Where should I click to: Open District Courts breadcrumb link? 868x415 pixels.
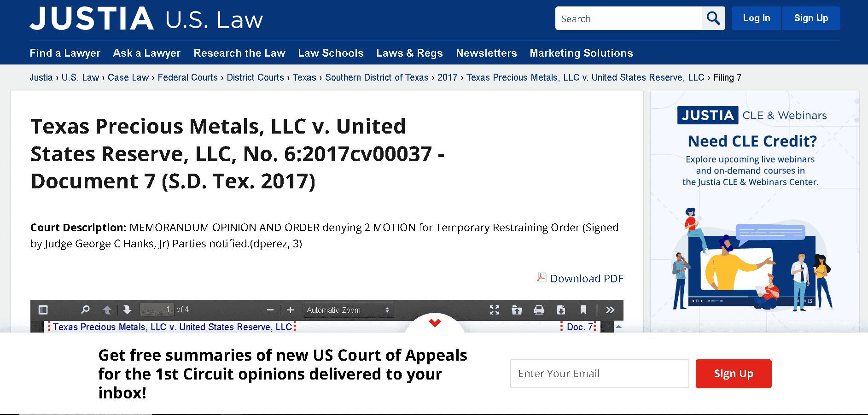(x=255, y=77)
